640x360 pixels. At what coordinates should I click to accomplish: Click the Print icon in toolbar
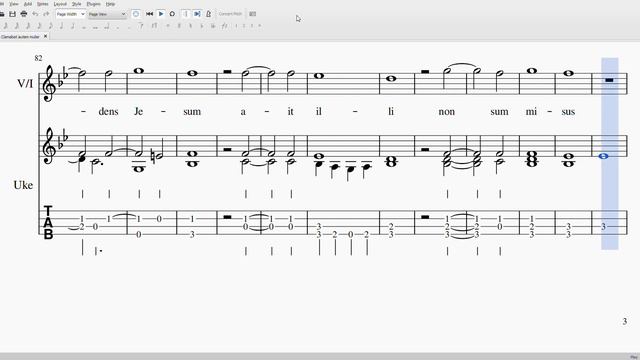coord(24,14)
